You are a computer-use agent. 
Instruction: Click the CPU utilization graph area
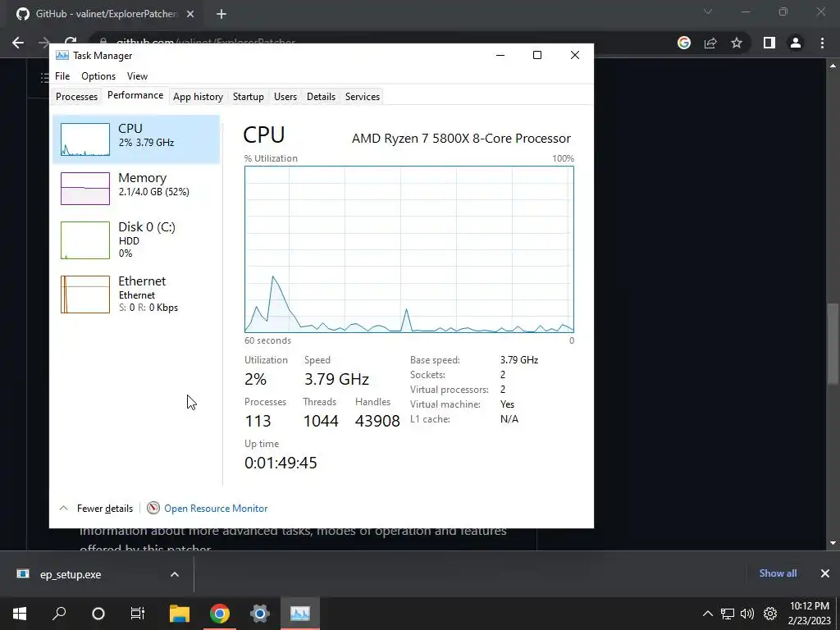[409, 249]
